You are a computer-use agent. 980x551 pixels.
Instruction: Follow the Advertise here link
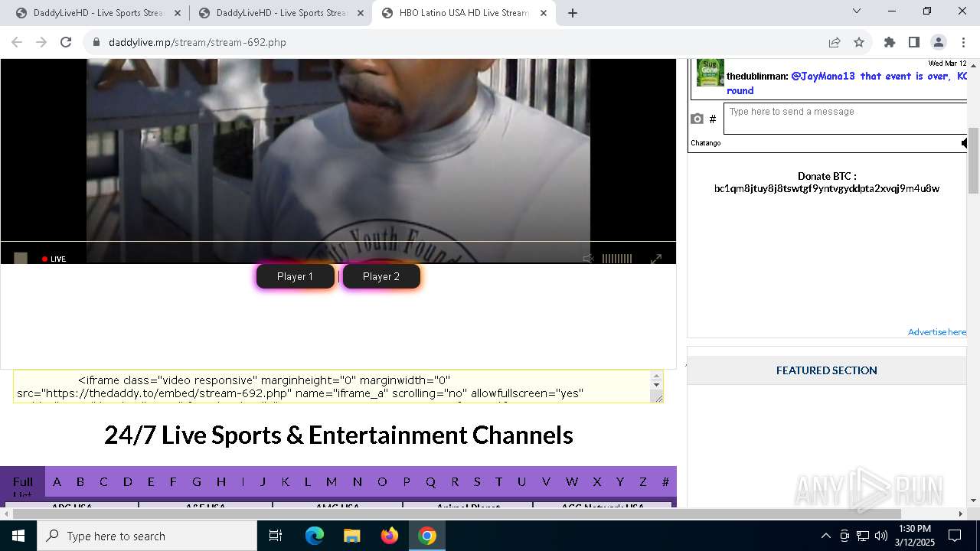936,331
